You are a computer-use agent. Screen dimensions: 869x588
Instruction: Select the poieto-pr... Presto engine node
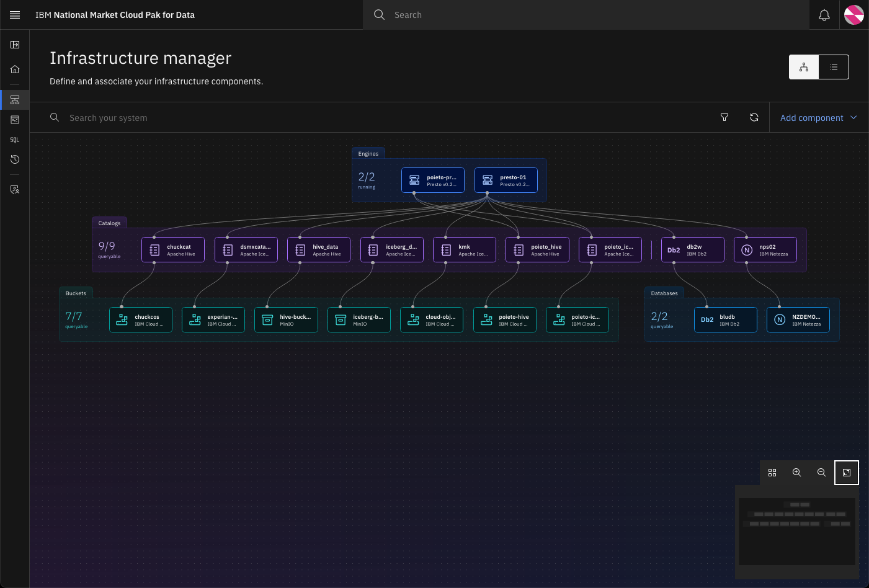pyautogui.click(x=433, y=180)
